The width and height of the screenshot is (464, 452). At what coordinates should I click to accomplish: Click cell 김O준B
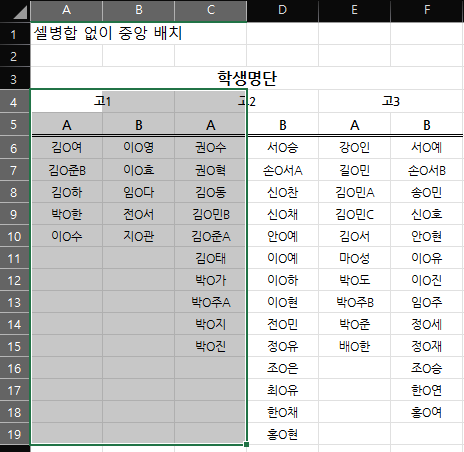(66, 170)
